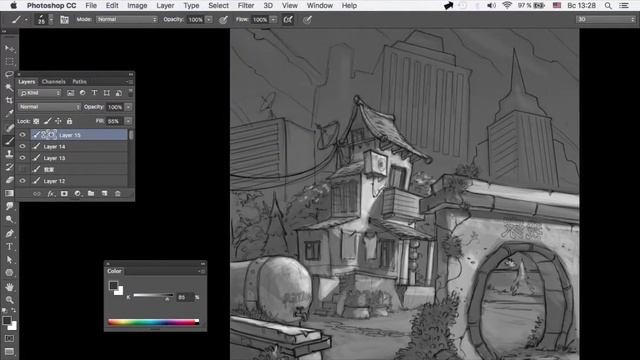Hide Layer 14 with eye icon
This screenshot has height=360, width=640.
[x=22, y=146]
